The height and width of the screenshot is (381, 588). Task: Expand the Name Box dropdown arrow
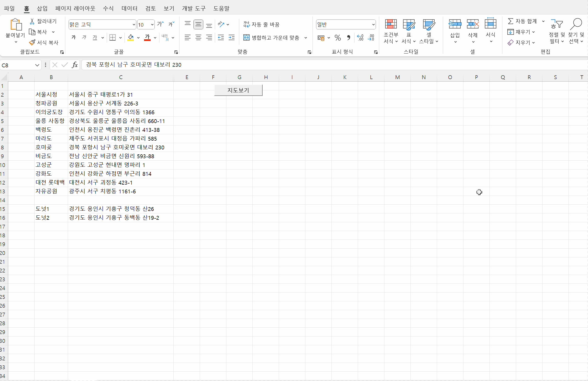[x=37, y=65]
